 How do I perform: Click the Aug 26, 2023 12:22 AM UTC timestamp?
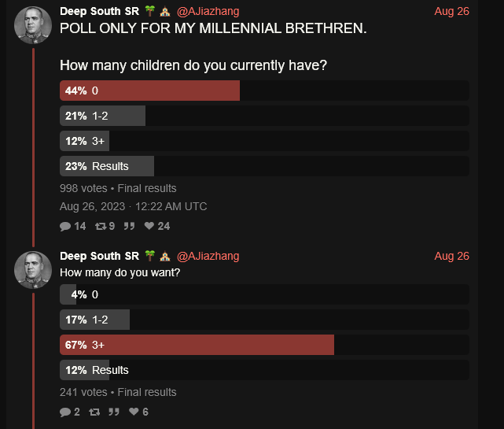pos(134,207)
